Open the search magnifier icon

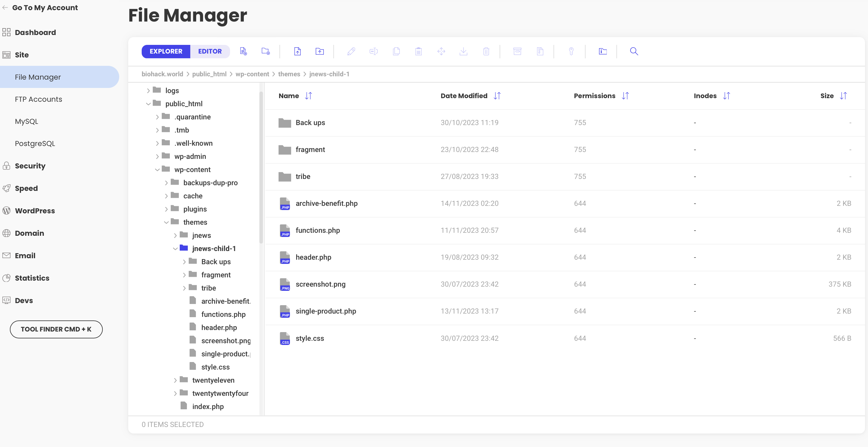point(634,51)
